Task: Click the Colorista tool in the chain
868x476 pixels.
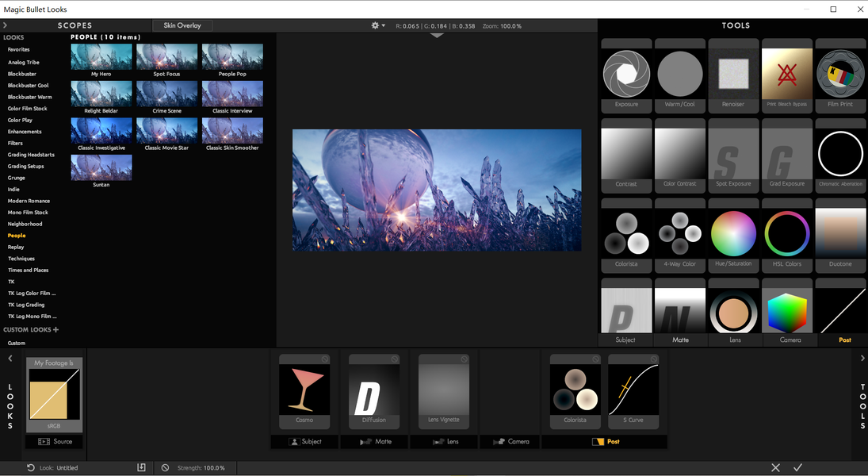Action: 575,392
